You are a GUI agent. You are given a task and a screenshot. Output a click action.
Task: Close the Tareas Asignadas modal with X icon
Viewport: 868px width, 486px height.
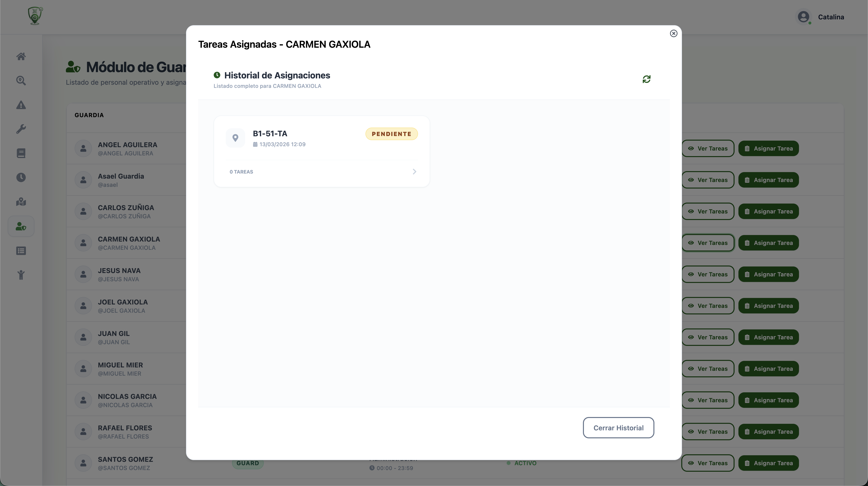tap(673, 33)
